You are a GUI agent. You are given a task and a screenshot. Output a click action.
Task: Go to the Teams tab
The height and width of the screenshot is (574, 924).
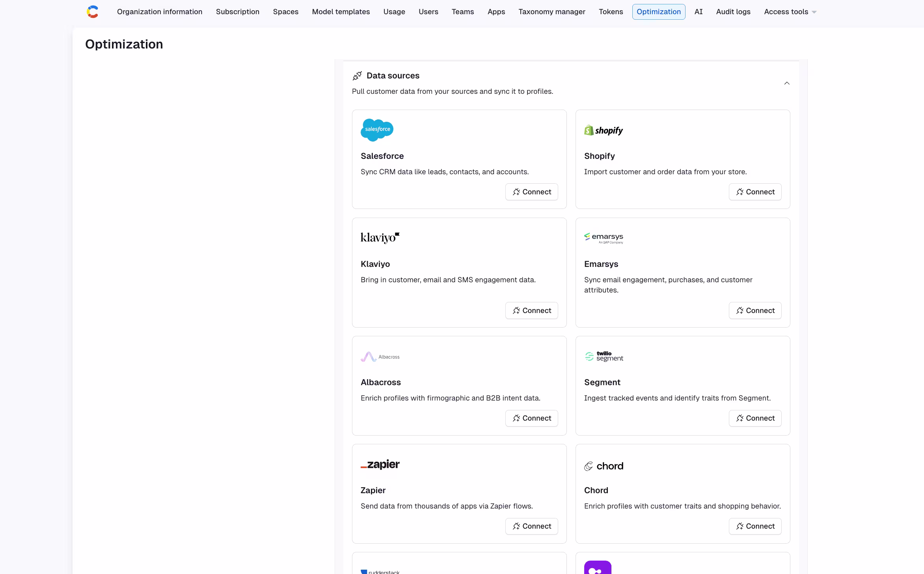[x=463, y=12]
